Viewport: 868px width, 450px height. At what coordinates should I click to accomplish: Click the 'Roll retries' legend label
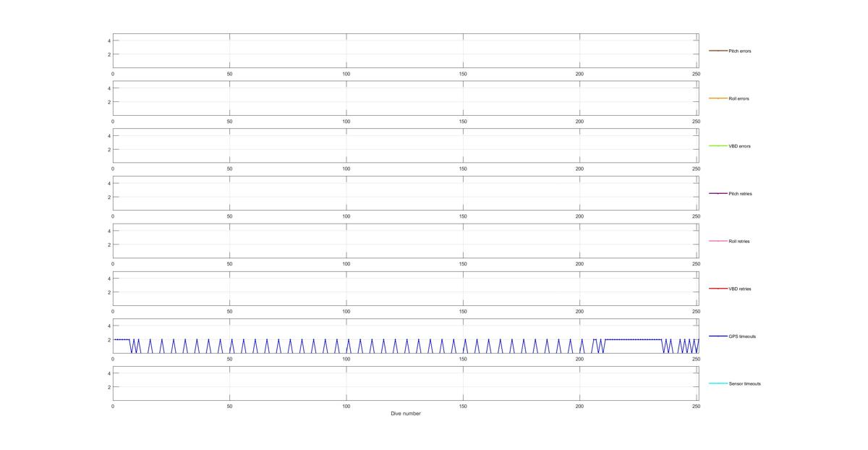coord(739,241)
